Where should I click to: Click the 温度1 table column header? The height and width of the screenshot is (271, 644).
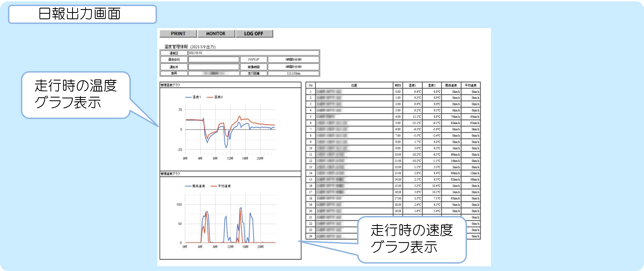coord(412,85)
